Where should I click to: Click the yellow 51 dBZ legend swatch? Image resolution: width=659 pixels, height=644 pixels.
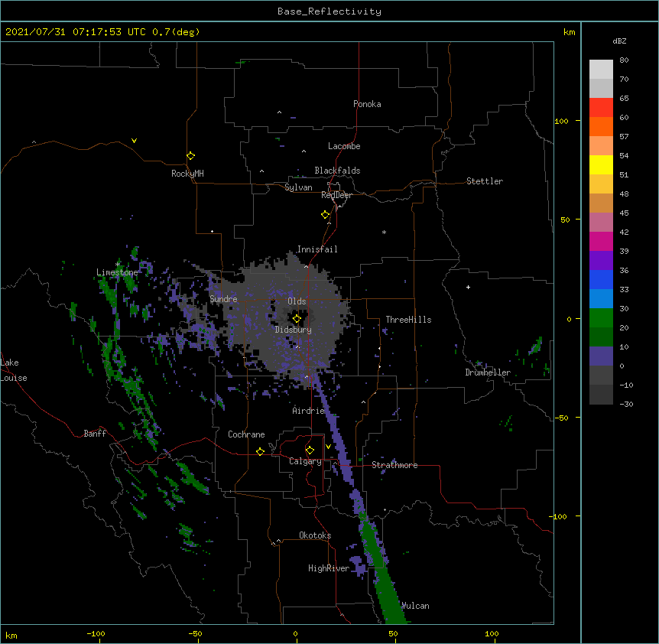(x=601, y=164)
